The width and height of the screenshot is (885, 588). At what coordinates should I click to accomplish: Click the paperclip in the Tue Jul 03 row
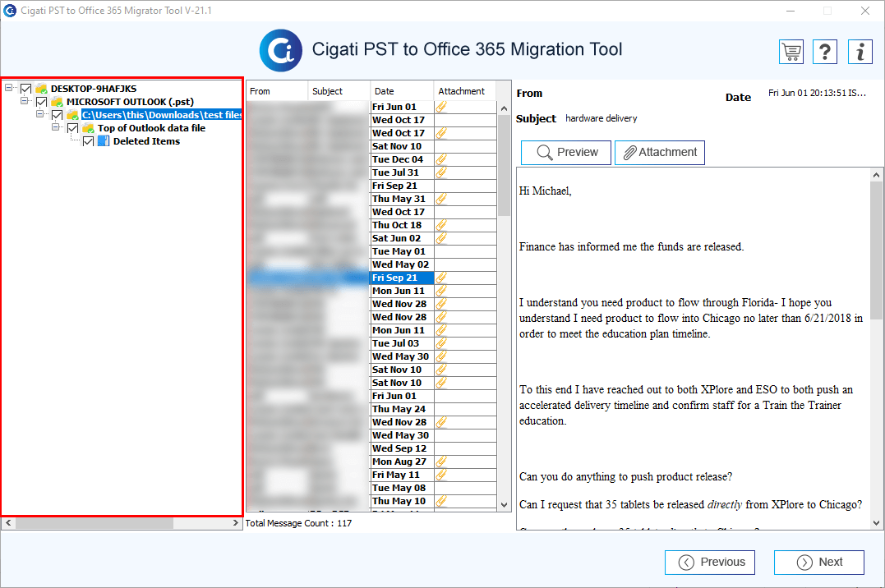(x=441, y=343)
